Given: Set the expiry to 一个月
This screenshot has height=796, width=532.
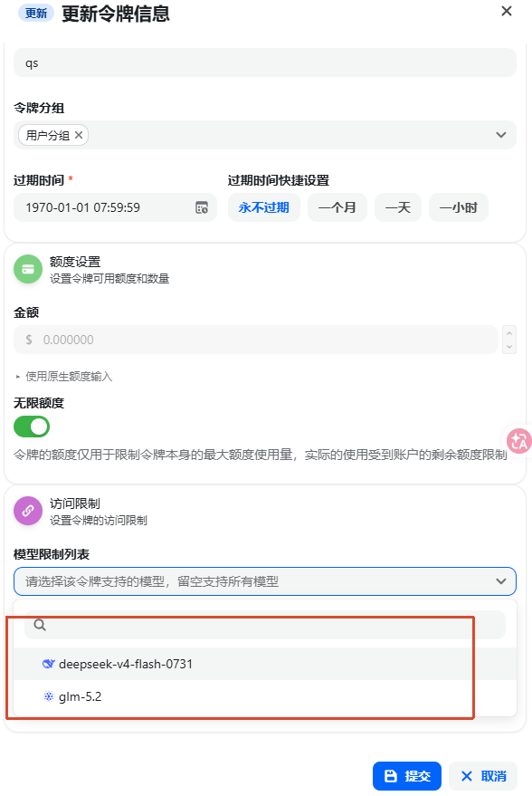Looking at the screenshot, I should pyautogui.click(x=337, y=207).
